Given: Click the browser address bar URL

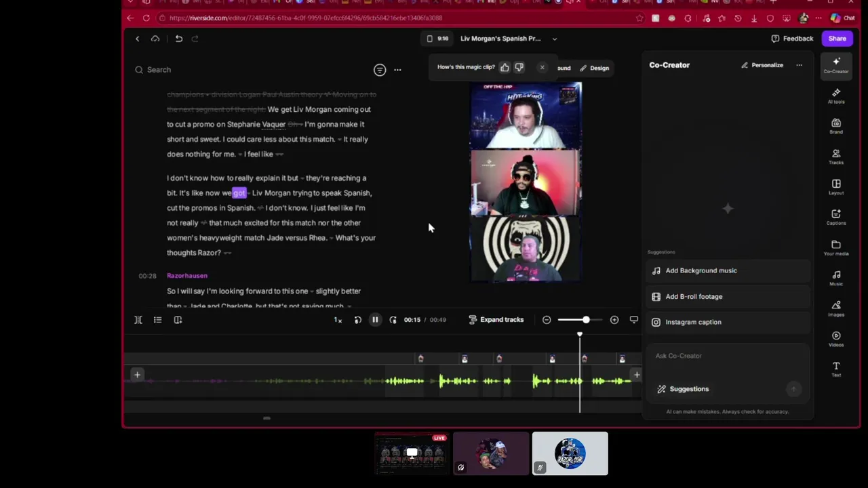Looking at the screenshot, I should click(305, 18).
